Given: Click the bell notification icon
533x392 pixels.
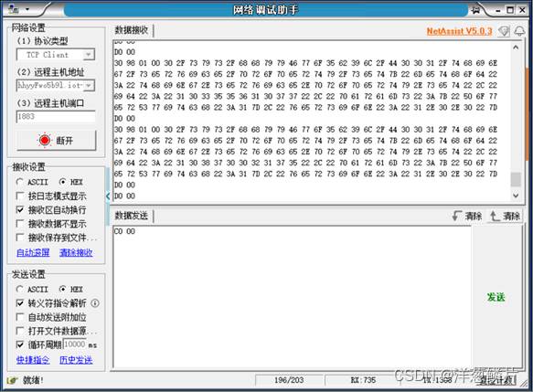Looking at the screenshot, I should pos(519,31).
